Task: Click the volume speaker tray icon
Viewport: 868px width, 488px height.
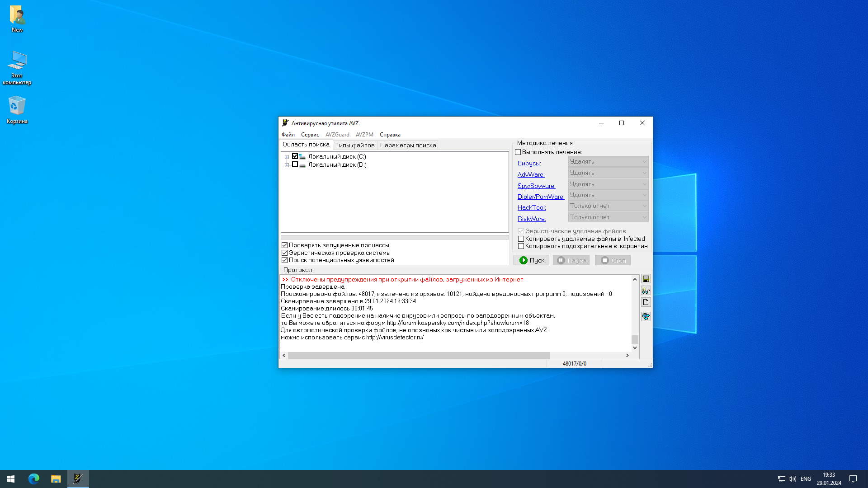Action: click(792, 479)
